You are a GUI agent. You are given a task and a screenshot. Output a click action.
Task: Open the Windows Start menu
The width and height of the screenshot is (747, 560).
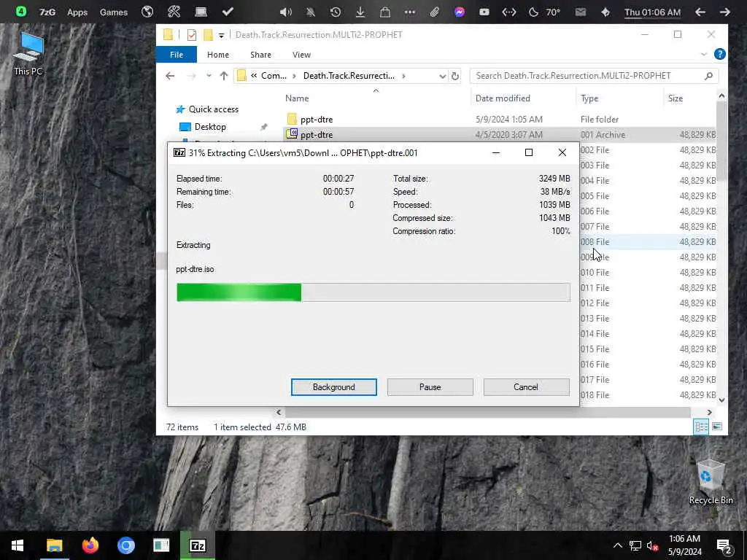[x=18, y=545]
